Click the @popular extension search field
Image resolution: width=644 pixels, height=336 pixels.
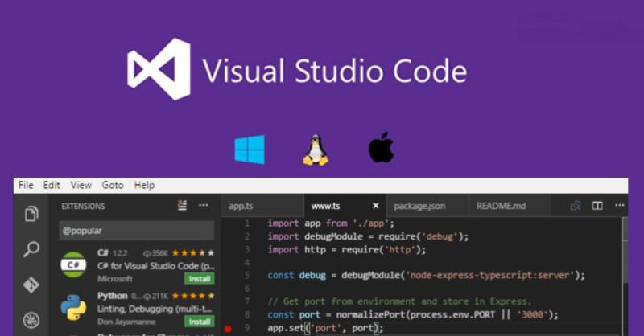coord(137,231)
